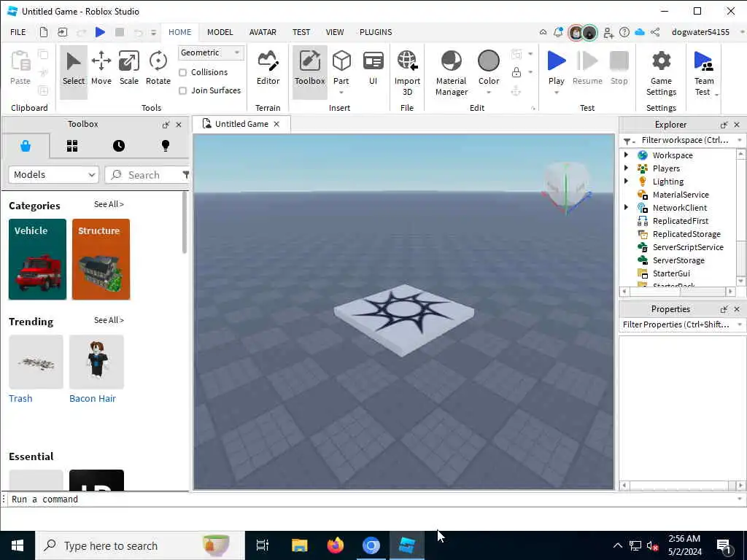Enable the Collisions checkbox
Screen dimensions: 747x560
tap(182, 72)
